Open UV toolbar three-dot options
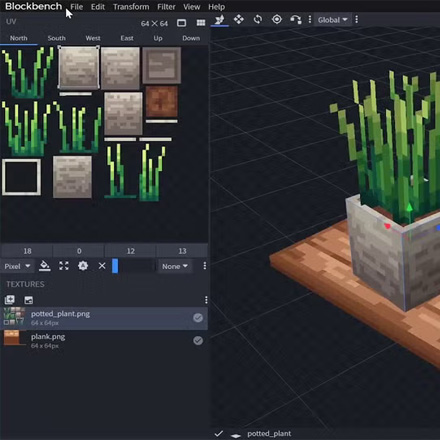The image size is (440, 440). coord(205,266)
